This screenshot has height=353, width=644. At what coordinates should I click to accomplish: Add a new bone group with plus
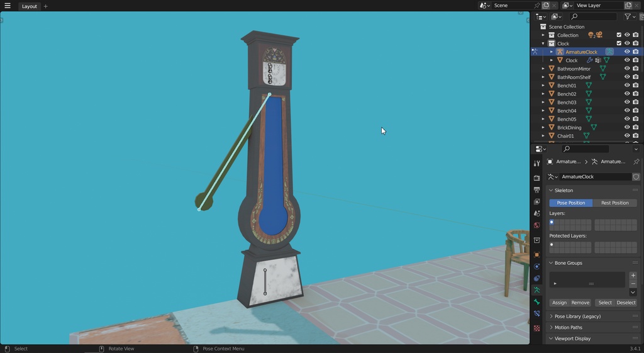pos(633,276)
